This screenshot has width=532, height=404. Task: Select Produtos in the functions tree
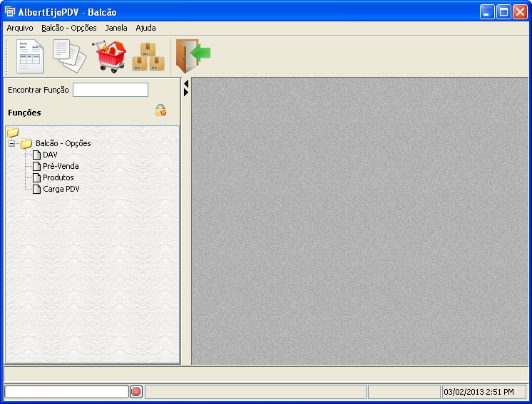point(58,177)
